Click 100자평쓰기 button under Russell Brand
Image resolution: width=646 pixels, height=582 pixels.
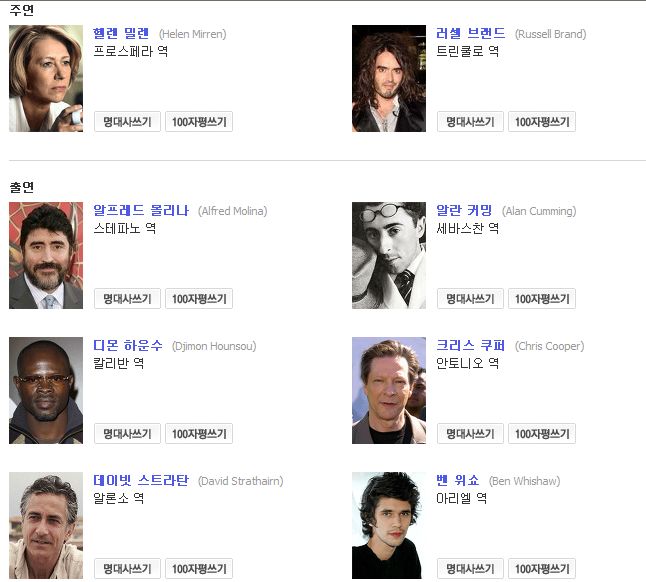pyautogui.click(x=542, y=122)
